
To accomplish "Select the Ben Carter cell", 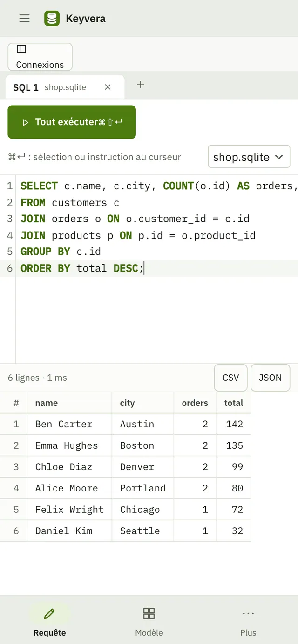I will (69, 424).
